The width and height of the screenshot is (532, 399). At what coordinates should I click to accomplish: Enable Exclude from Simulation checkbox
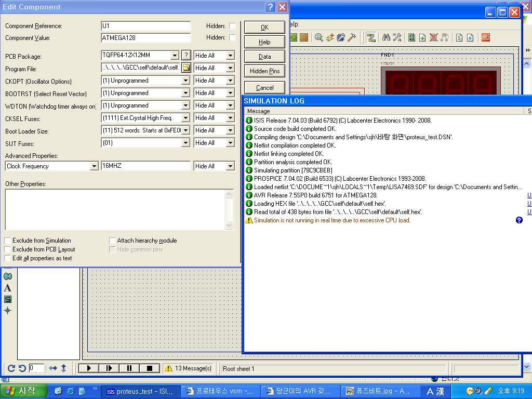click(x=8, y=241)
